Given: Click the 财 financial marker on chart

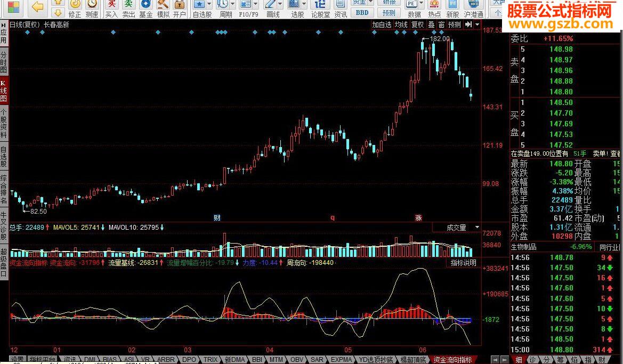Looking at the screenshot, I should point(217,218).
